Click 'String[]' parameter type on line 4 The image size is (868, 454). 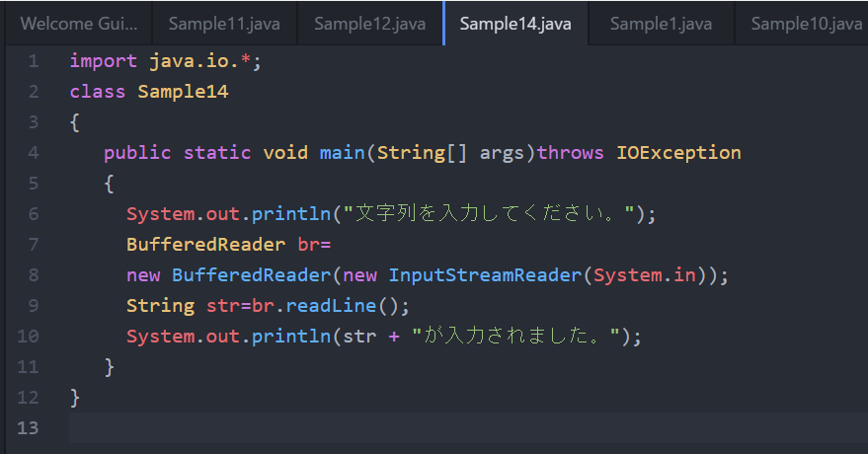[x=422, y=153]
